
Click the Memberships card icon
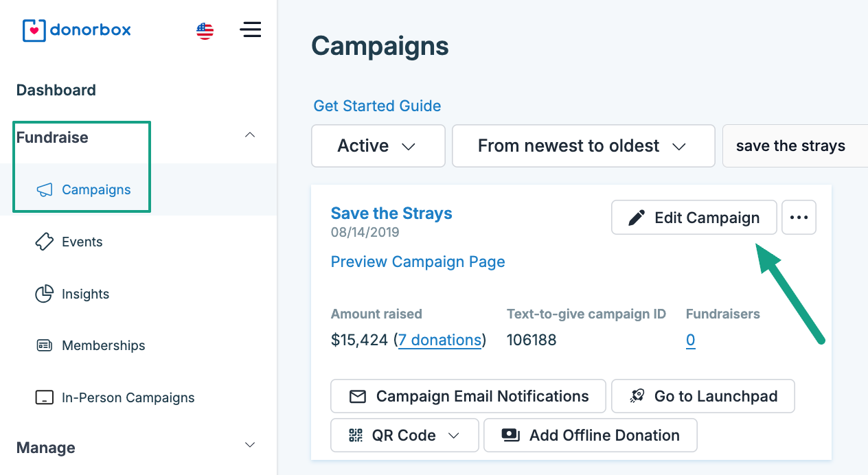(x=44, y=346)
